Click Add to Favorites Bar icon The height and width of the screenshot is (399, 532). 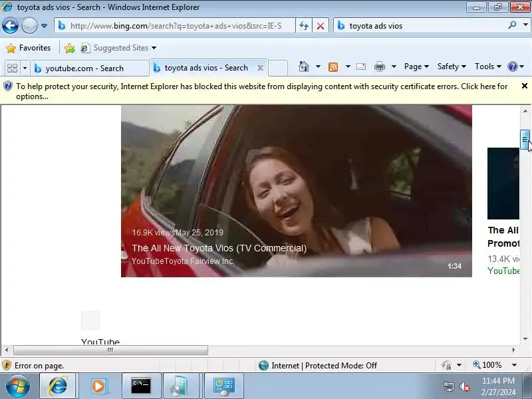click(x=70, y=48)
